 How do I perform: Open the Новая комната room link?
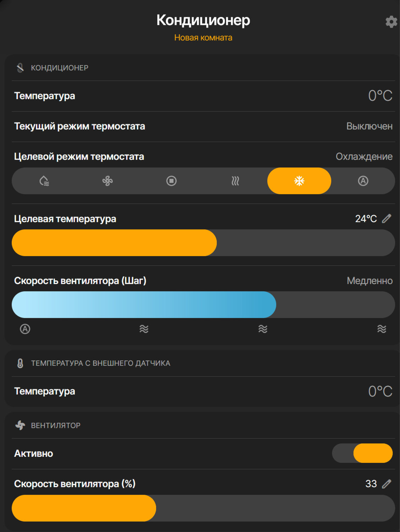point(203,38)
